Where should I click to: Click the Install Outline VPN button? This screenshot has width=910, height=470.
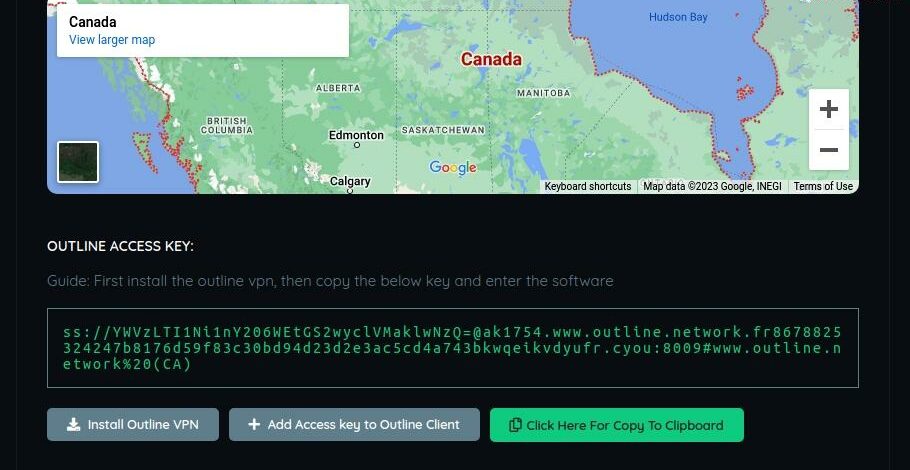tap(133, 425)
